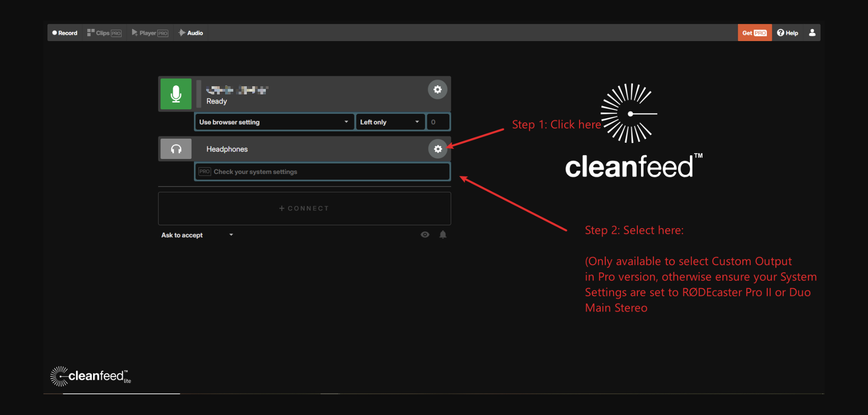Click the Headphones icon button

176,149
